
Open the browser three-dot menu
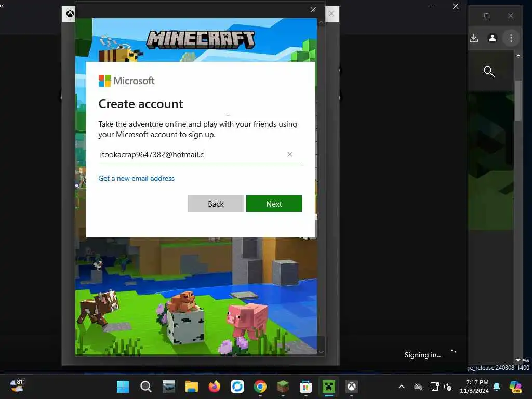tap(511, 38)
